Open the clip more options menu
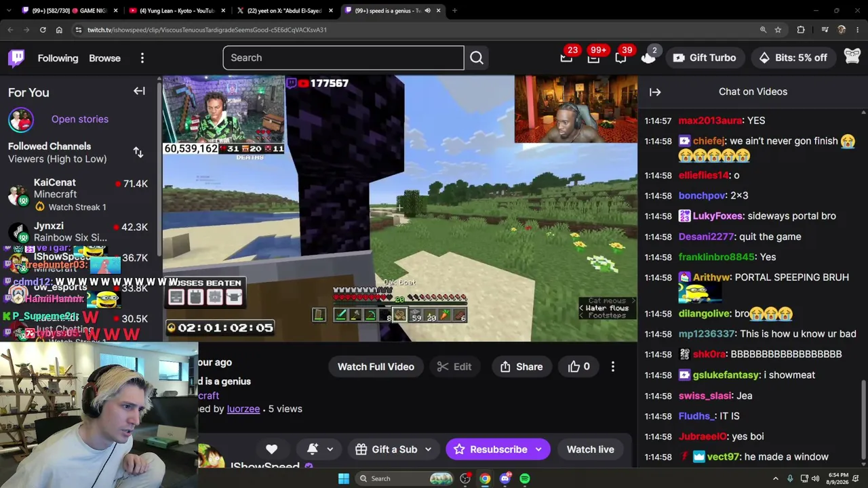This screenshot has height=488, width=868. pyautogui.click(x=613, y=367)
